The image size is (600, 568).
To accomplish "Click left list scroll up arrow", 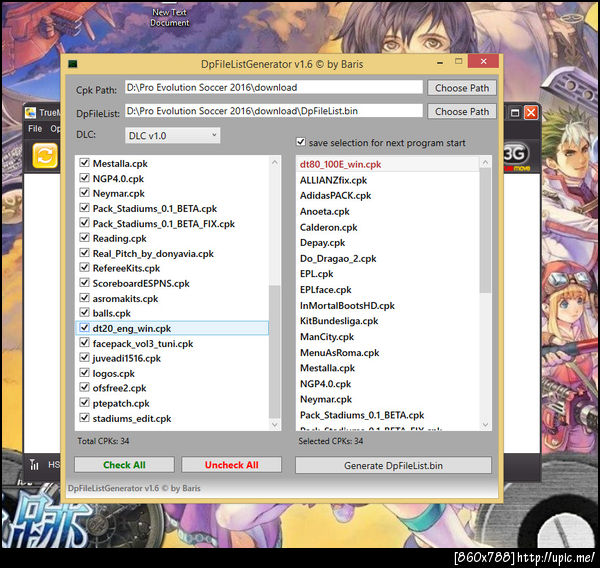I will 275,163.
